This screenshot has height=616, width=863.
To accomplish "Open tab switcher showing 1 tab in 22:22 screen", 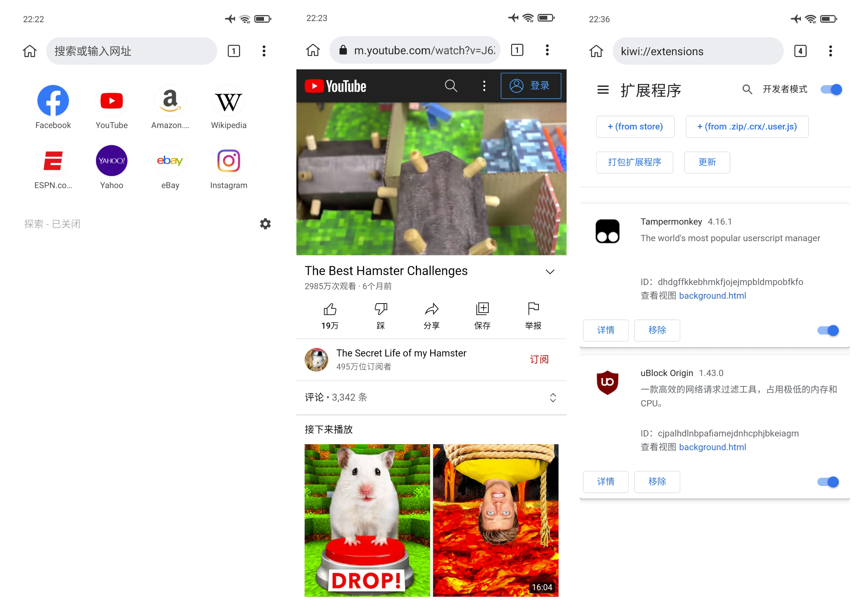I will pos(234,51).
